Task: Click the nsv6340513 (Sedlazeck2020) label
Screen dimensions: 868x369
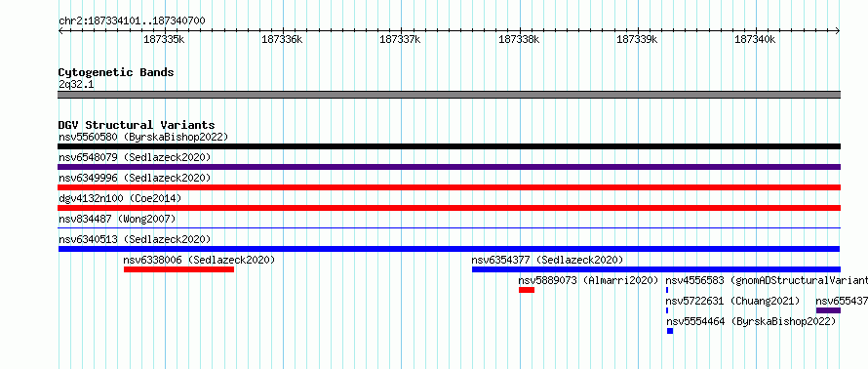Action: (135, 239)
